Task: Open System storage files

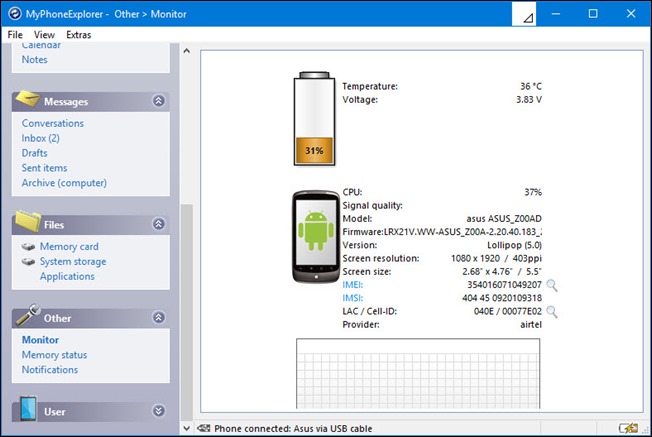Action: [x=73, y=262]
